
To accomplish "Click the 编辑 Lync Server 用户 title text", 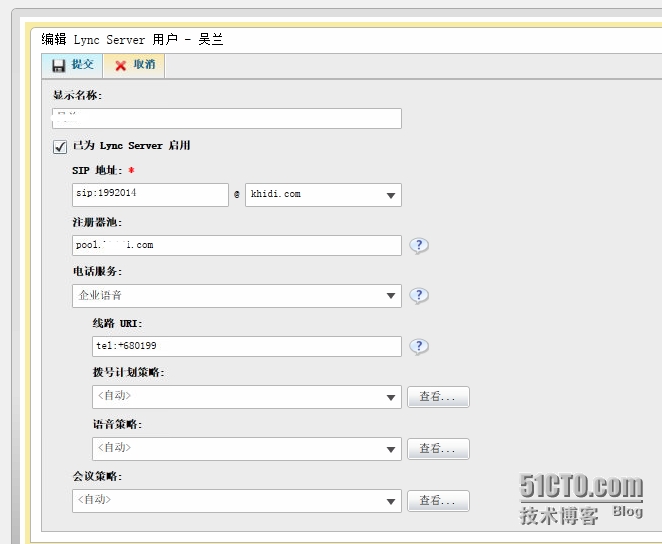I will pyautogui.click(x=132, y=40).
